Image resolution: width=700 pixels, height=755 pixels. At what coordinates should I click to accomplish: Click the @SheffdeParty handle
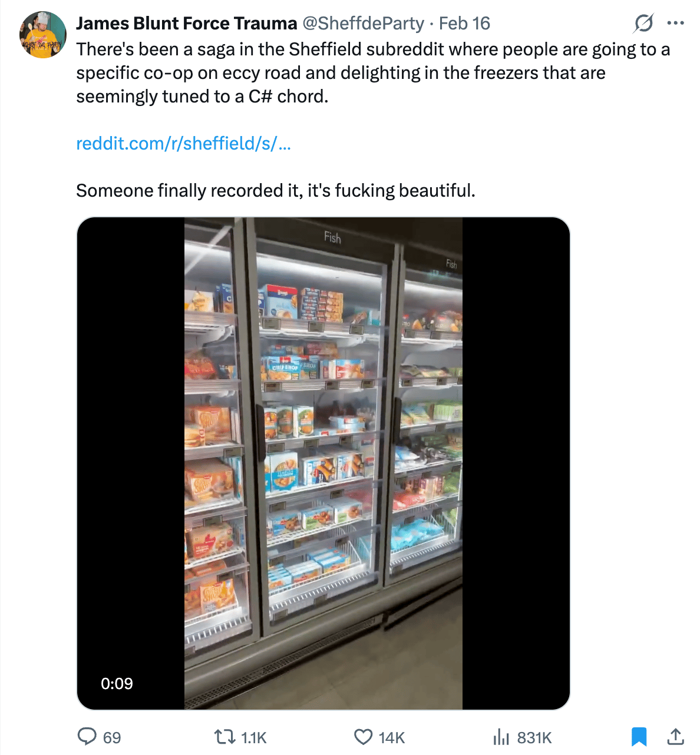[363, 24]
